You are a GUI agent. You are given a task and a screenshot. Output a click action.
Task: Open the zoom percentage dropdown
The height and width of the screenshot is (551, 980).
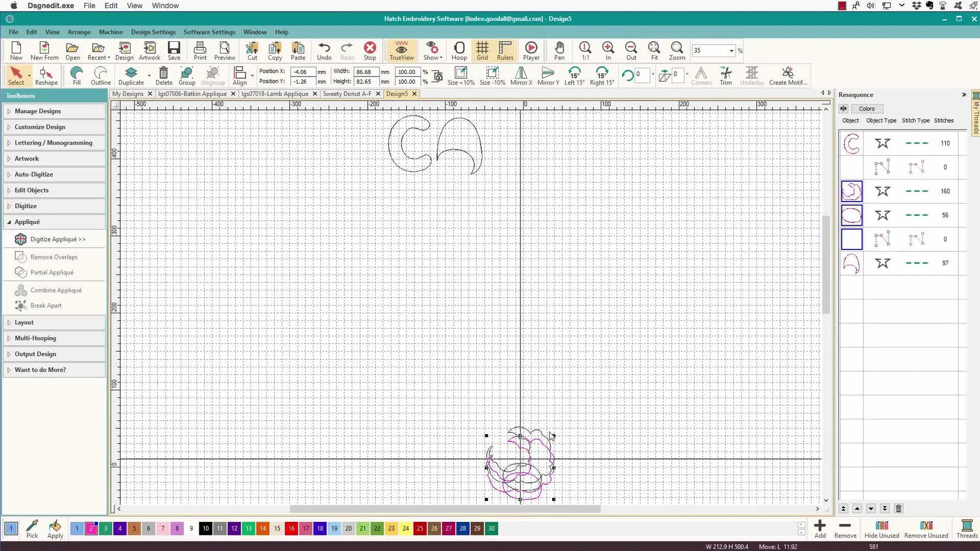pos(732,50)
